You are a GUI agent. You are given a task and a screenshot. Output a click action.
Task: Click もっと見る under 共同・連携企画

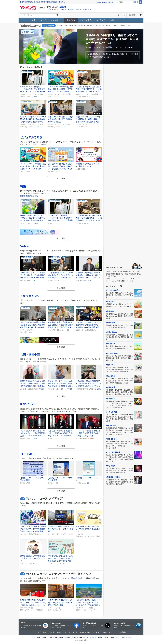(61, 396)
